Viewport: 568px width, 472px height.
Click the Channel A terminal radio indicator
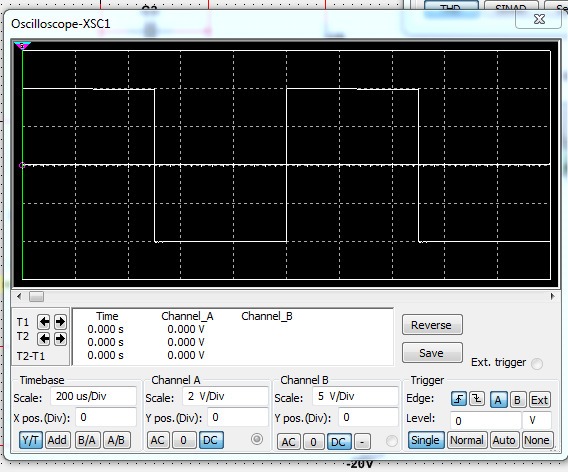(x=257, y=439)
